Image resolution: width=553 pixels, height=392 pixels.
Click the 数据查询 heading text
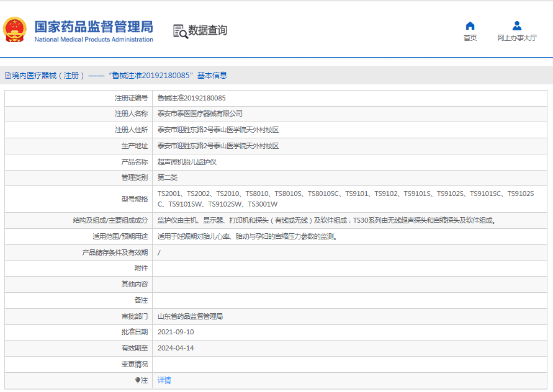(x=208, y=30)
